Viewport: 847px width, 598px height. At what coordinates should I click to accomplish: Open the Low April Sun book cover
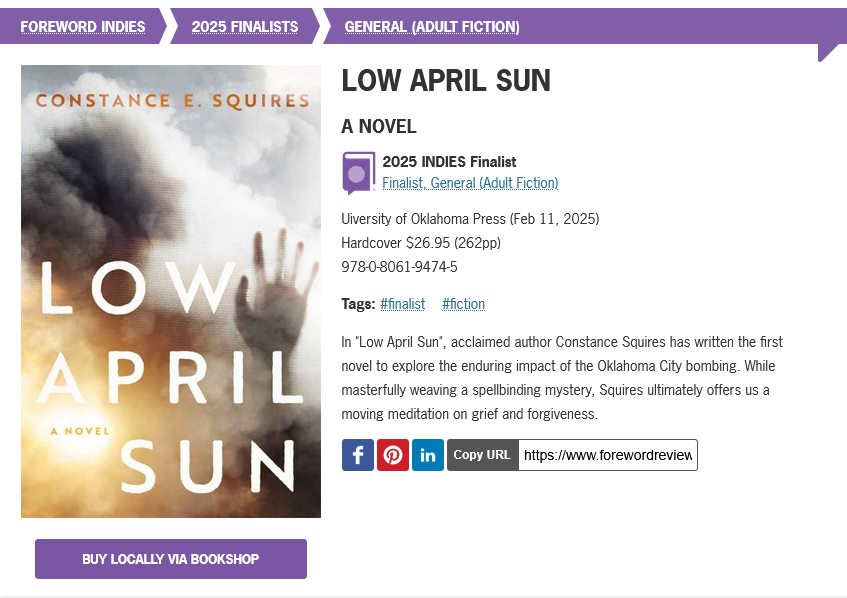click(171, 291)
